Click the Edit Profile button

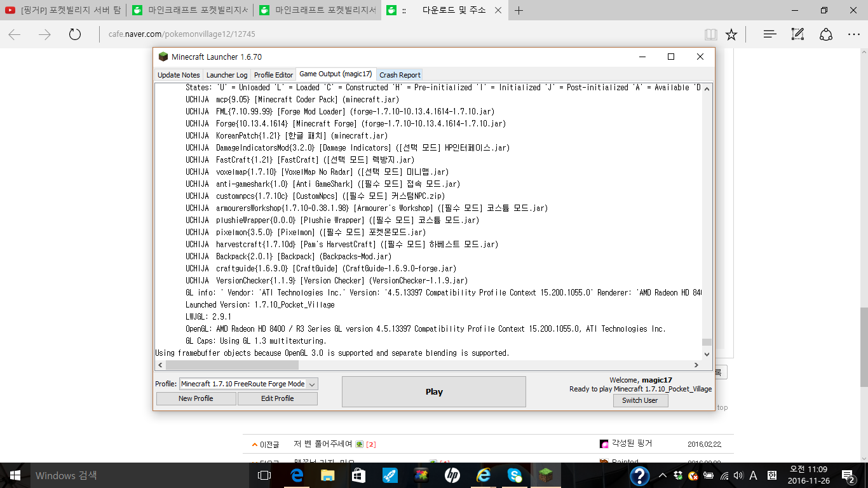(277, 398)
